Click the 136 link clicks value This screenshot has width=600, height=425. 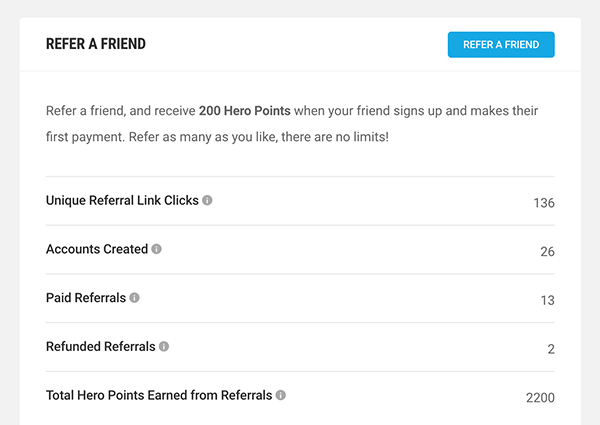click(543, 203)
